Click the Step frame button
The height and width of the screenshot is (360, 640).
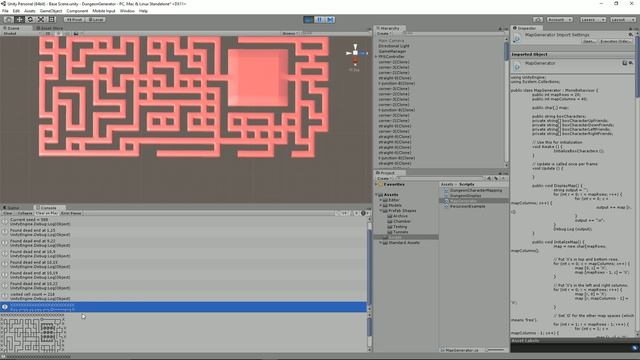click(330, 19)
